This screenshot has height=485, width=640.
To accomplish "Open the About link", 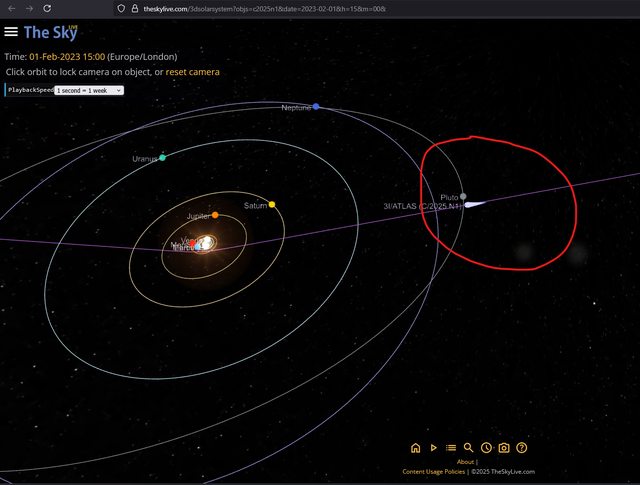I will pos(465,462).
